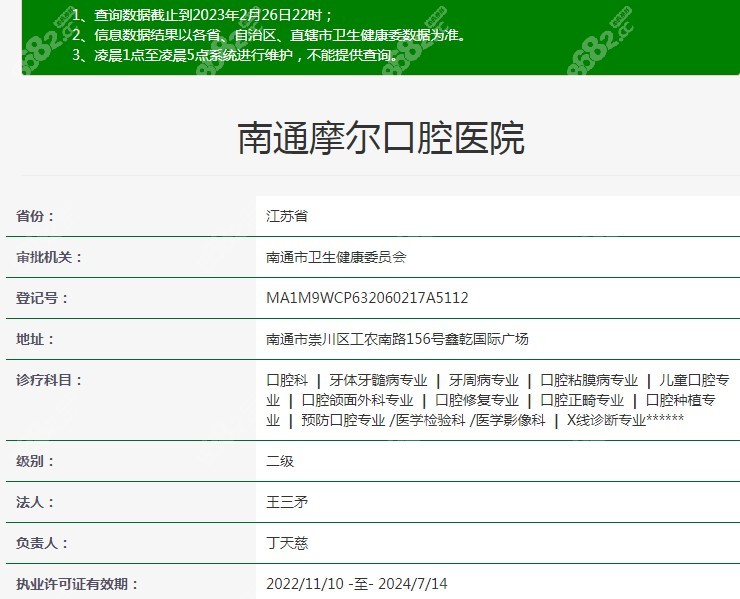Image resolution: width=740 pixels, height=599 pixels.
Task: Click registration number MA1M9WCP632060217A5112
Action: pyautogui.click(x=367, y=298)
